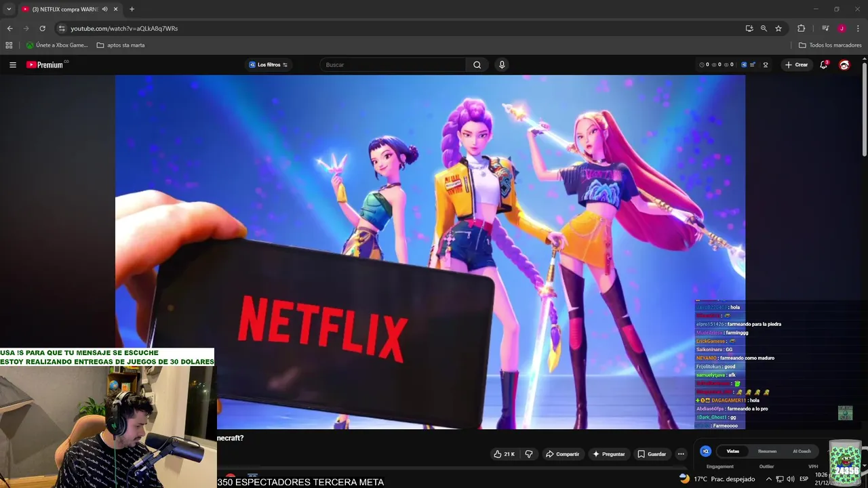The height and width of the screenshot is (488, 868).
Task: View site information icon in address bar
Action: pos(62,28)
